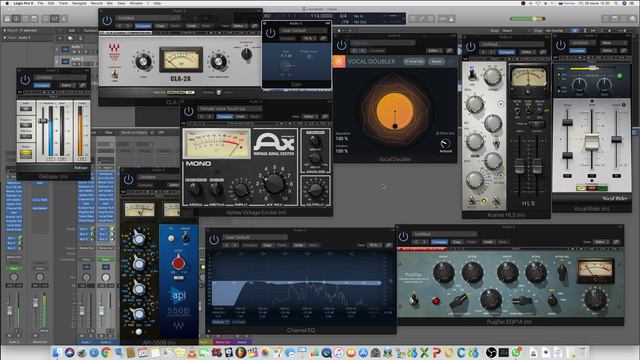Click Compare in the CLA-2A window
Viewport: 640px width, 360px height.
(143, 26)
